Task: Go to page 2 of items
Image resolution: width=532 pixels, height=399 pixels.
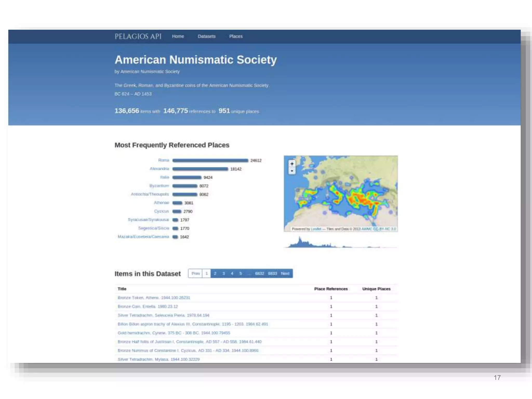Action: [x=215, y=273]
